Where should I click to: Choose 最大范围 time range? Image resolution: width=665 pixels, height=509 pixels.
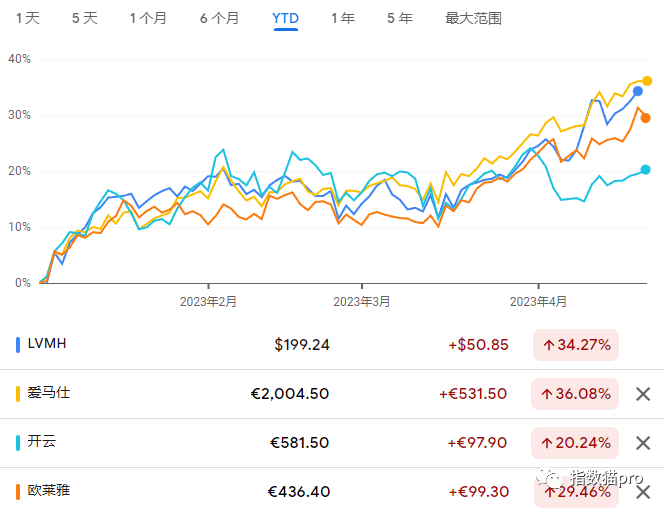tap(473, 18)
